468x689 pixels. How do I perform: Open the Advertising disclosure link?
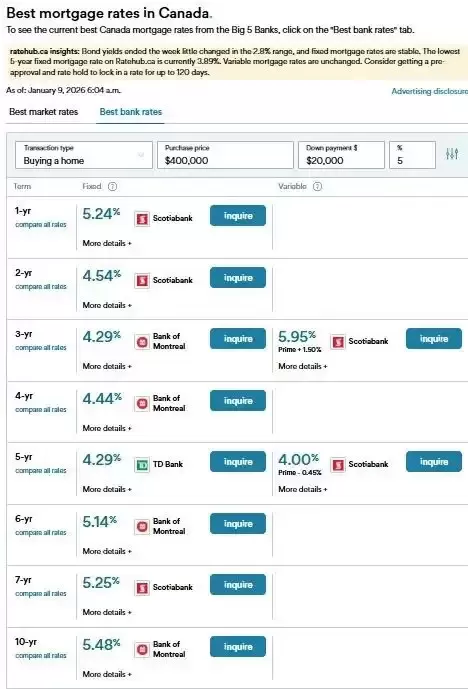429,91
